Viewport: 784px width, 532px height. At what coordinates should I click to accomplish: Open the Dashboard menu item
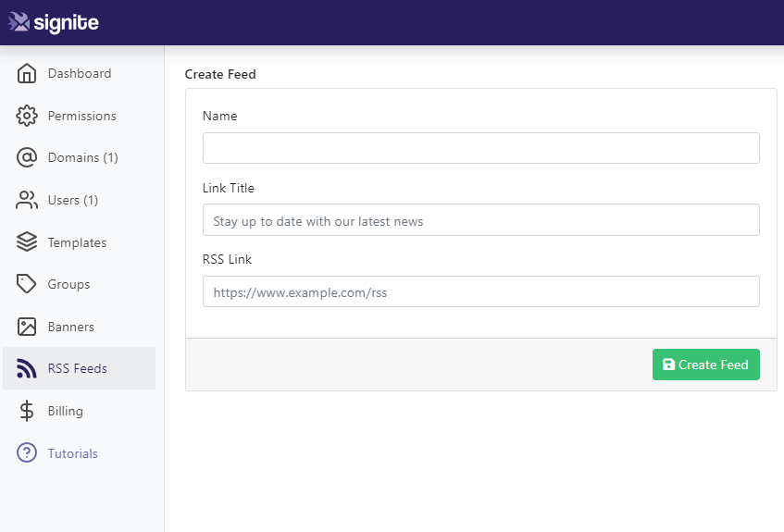pyautogui.click(x=79, y=73)
